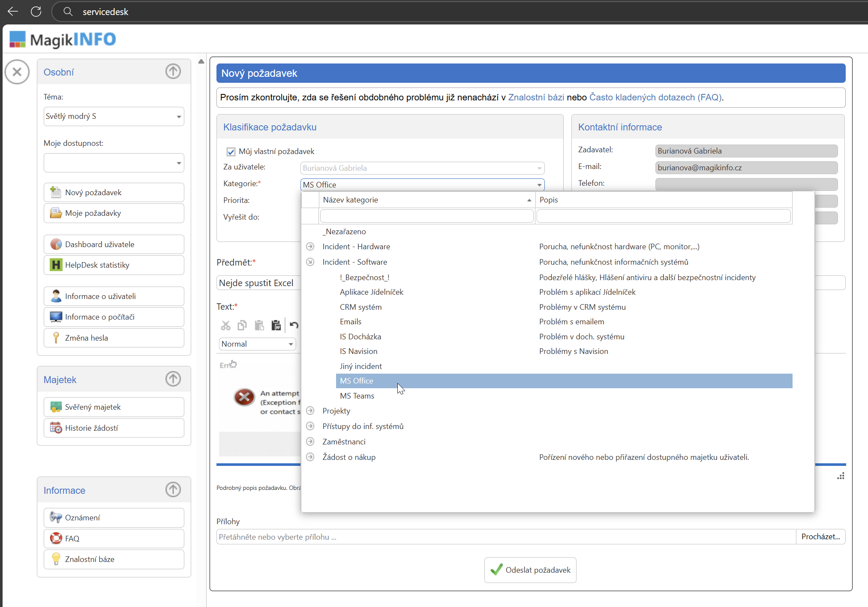Collapse the Incident - Software category node
Image resolution: width=868 pixels, height=607 pixels.
310,262
